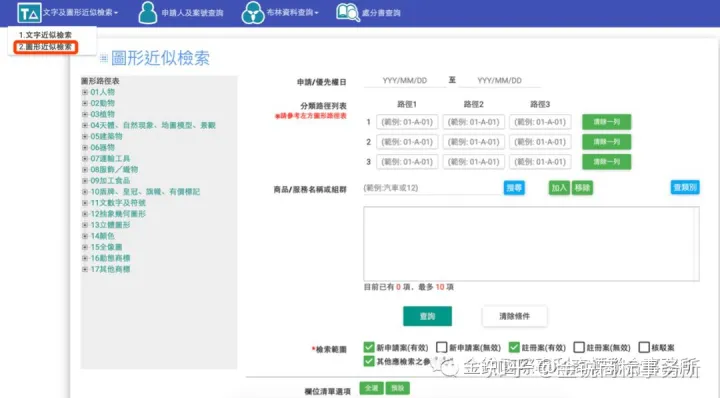Click the small icon beside 圖形近似檢索 heading
Screen dimensions: 720x398
click(x=104, y=58)
